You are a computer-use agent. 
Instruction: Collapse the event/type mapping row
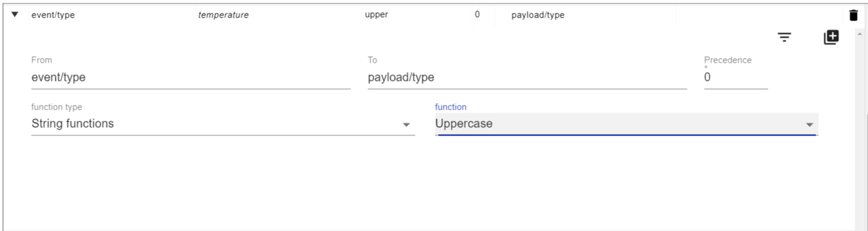tap(15, 15)
